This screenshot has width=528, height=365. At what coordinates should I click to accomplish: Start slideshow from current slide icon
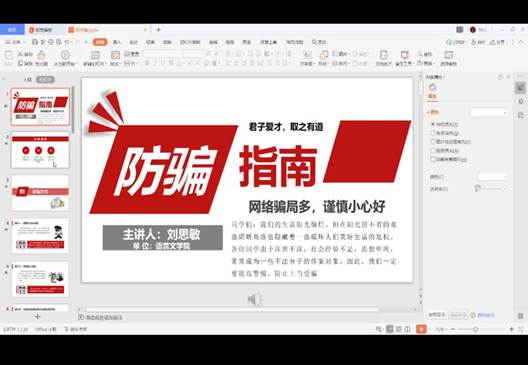pyautogui.click(x=65, y=55)
